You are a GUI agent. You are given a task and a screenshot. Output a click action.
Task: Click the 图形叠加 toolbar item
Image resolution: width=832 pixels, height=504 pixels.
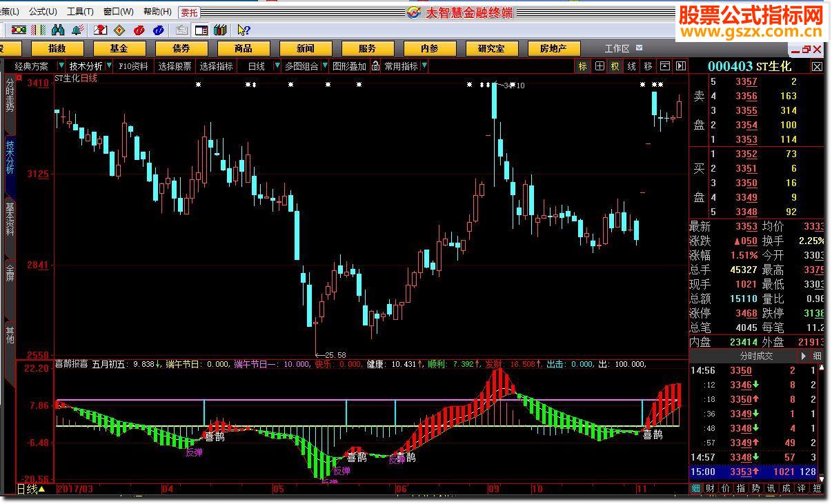pyautogui.click(x=349, y=66)
